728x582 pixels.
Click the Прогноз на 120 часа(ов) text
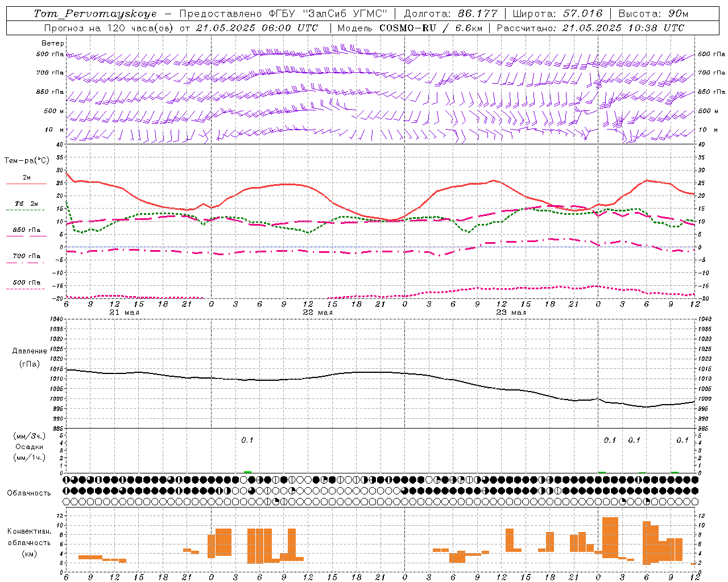(110, 28)
